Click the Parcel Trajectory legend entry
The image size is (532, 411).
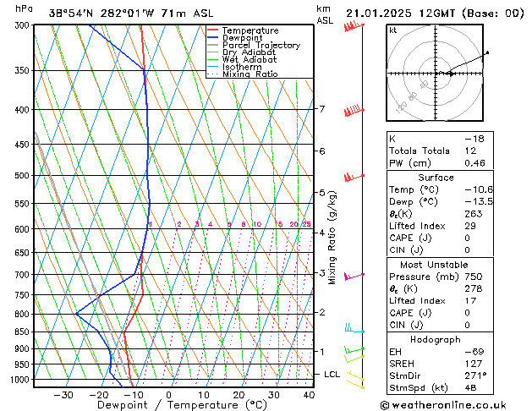coord(254,45)
